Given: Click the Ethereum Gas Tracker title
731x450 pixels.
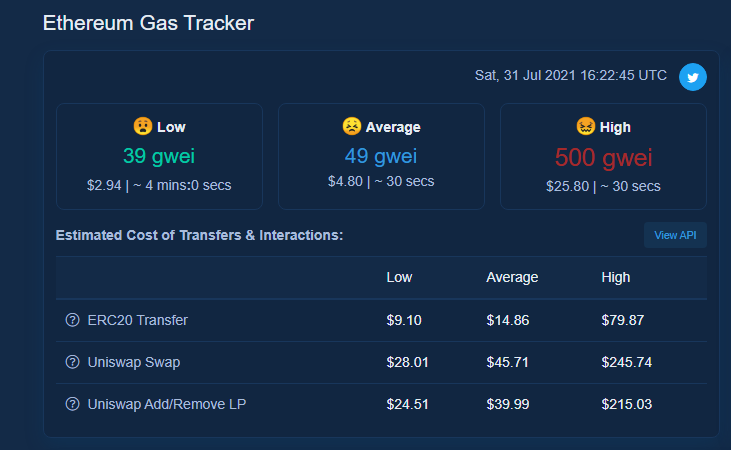Looking at the screenshot, I should 148,23.
